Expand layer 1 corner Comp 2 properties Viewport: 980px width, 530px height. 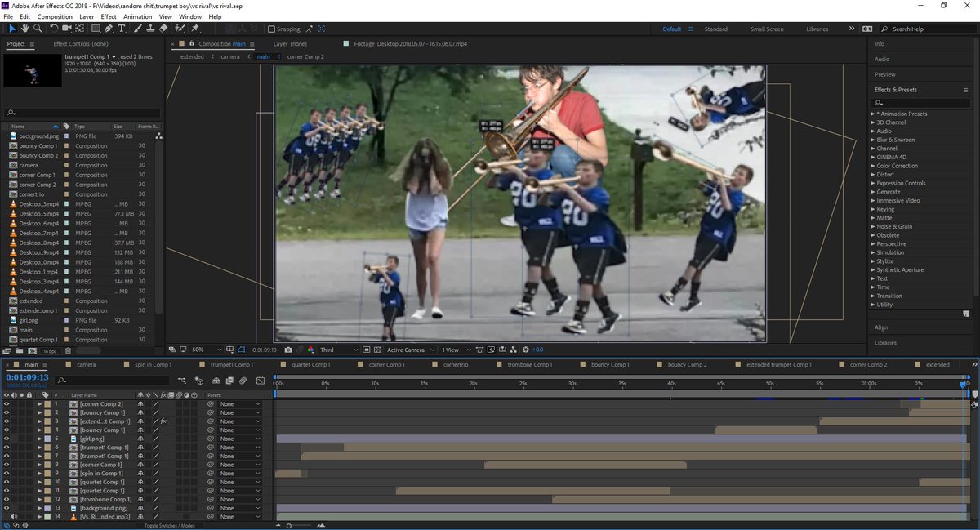point(39,404)
